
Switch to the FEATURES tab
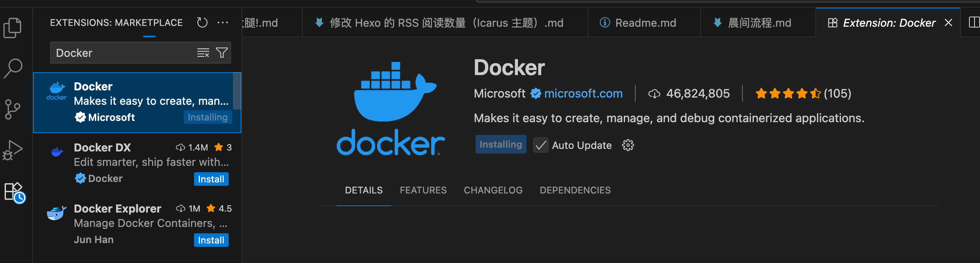coord(423,190)
